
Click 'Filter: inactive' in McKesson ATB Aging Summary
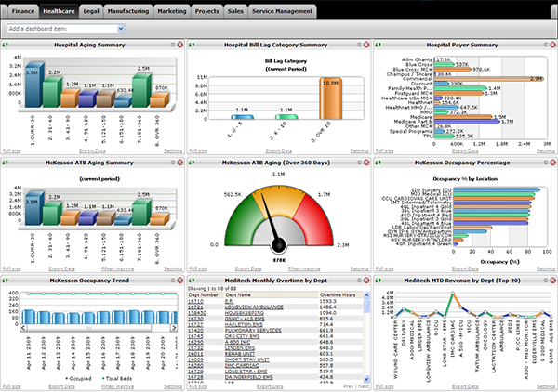click(117, 269)
